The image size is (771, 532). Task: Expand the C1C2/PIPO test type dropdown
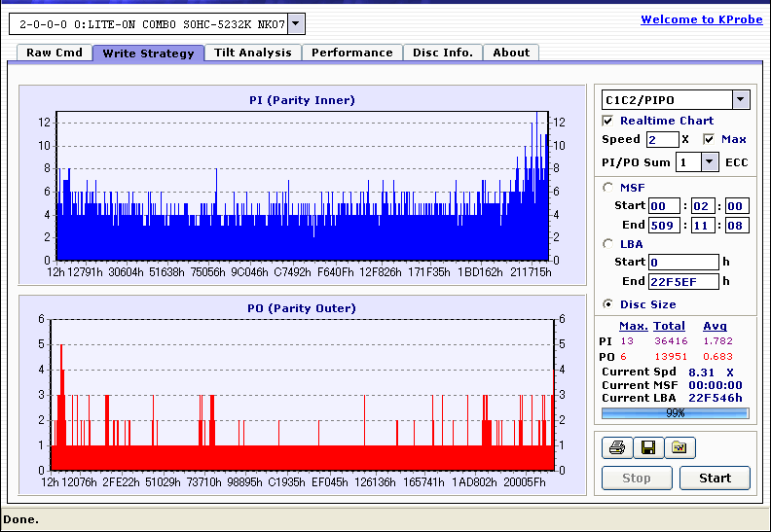coord(740,99)
